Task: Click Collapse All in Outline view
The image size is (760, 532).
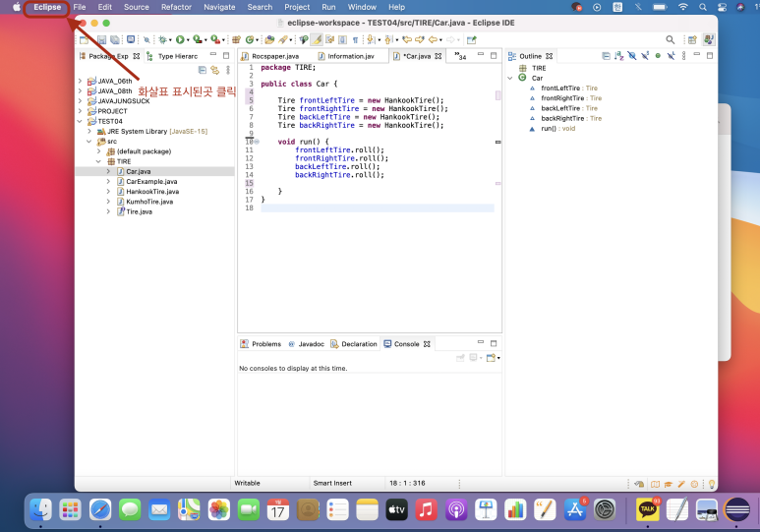Action: 606,56
